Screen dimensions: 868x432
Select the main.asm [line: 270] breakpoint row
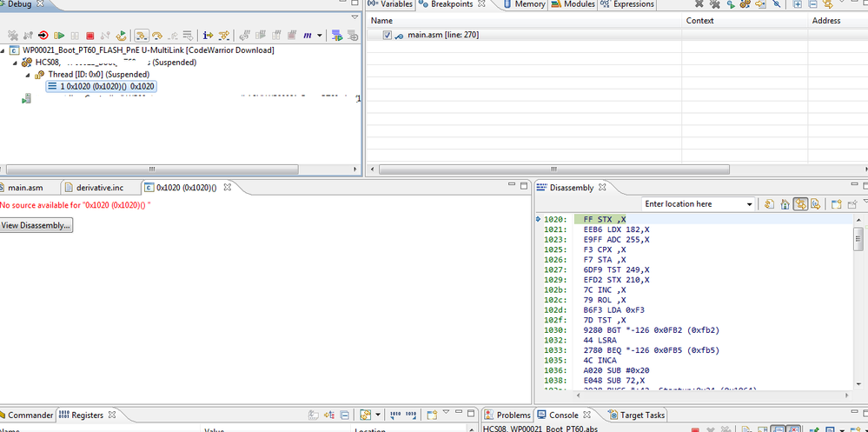pyautogui.click(x=617, y=35)
